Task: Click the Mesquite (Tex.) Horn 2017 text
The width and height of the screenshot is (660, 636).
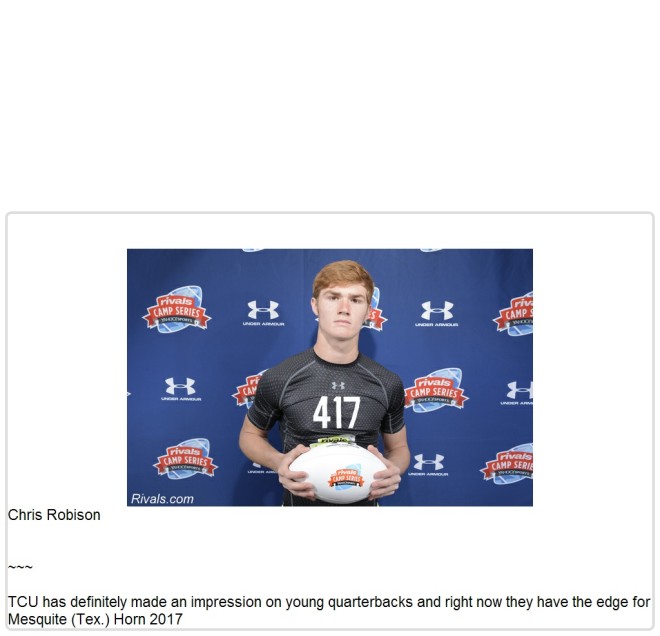Action: click(95, 619)
